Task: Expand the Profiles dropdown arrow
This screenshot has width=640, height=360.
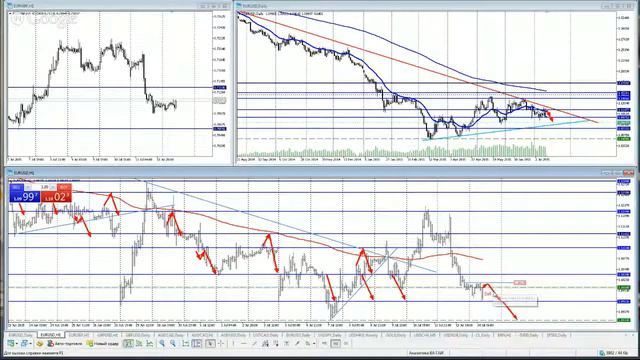Action: [x=31, y=344]
